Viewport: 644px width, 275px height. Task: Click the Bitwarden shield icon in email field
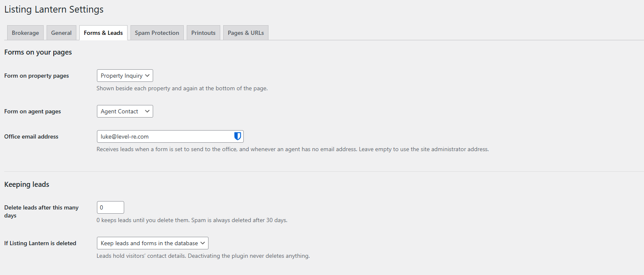(237, 136)
